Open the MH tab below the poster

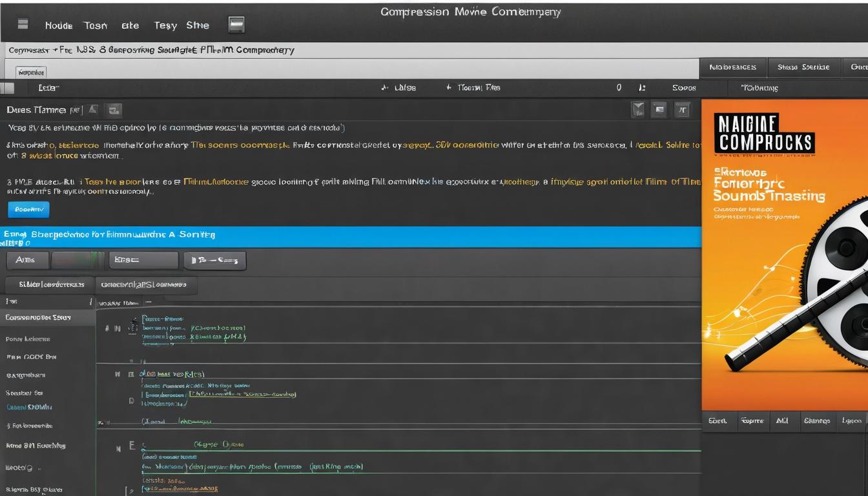782,420
